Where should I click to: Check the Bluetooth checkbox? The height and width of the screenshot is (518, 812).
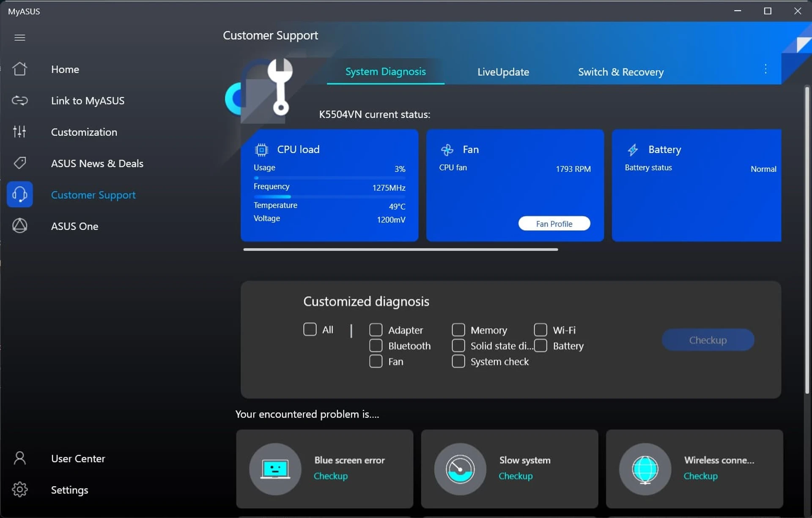tap(376, 345)
